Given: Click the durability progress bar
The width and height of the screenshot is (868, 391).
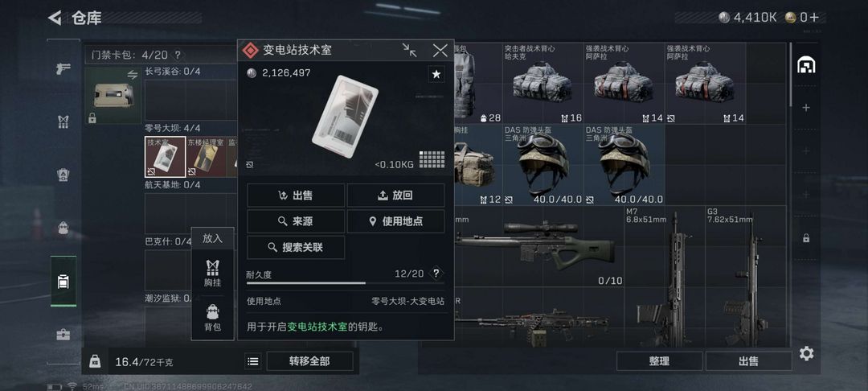Looking at the screenshot, I should click(346, 283).
